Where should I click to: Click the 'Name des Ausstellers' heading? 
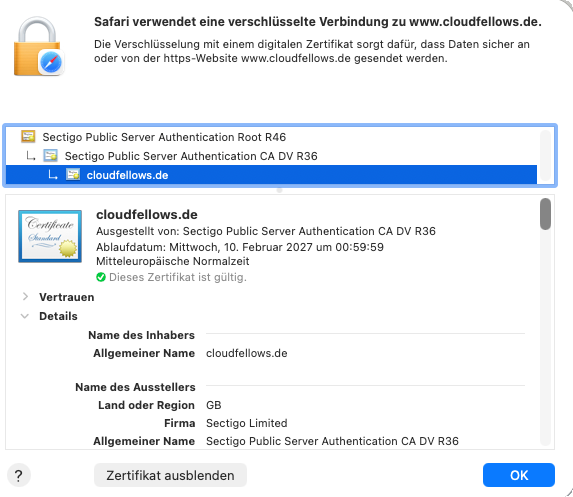[135, 387]
